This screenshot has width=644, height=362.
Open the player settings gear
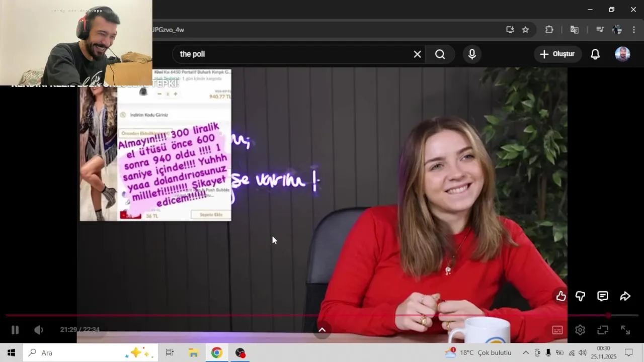pos(580,330)
